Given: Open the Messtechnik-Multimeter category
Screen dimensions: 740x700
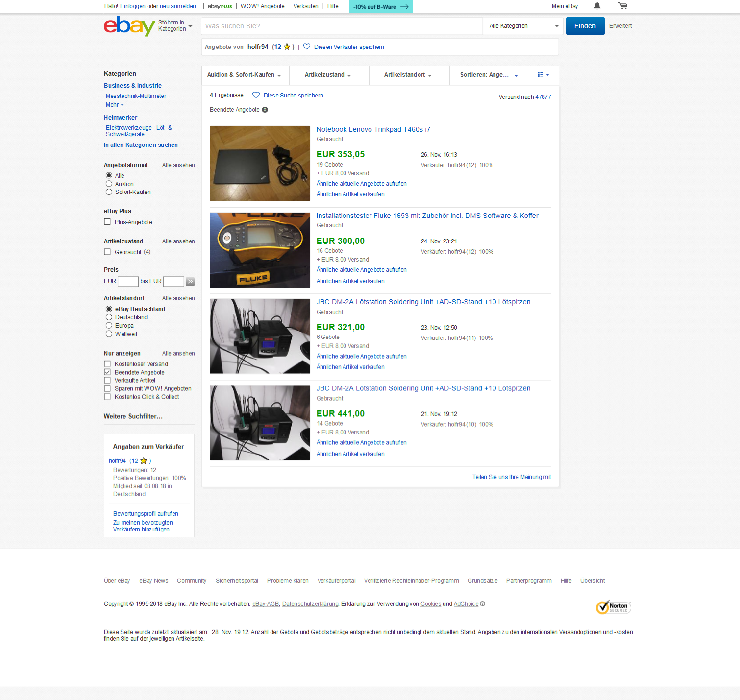Looking at the screenshot, I should click(x=136, y=96).
